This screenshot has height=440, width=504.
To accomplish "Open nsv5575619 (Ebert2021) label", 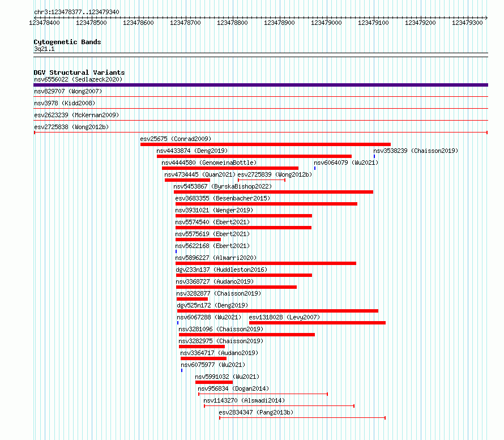I will [x=212, y=234].
